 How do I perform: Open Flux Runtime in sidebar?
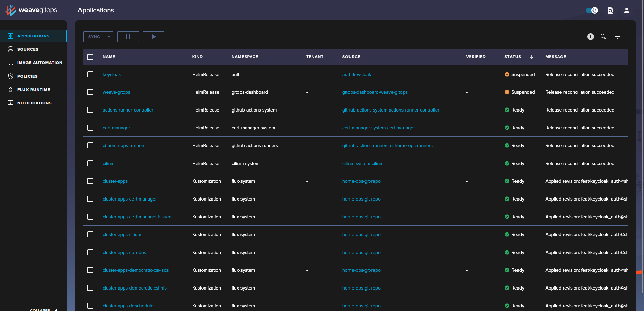pos(34,90)
